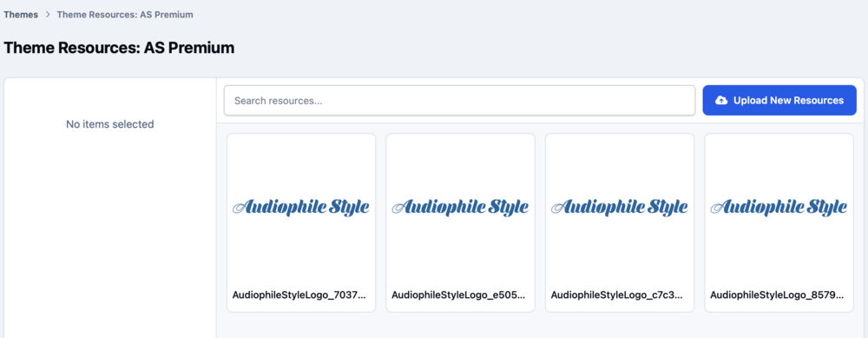Select the AudiophileStyleLogo_7037 thumbnail image

tap(301, 208)
